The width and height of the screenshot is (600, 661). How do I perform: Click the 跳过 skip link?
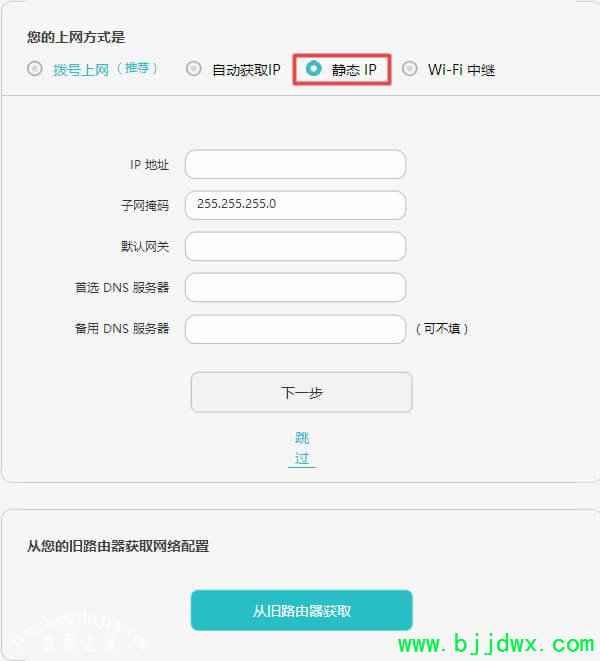[302, 449]
